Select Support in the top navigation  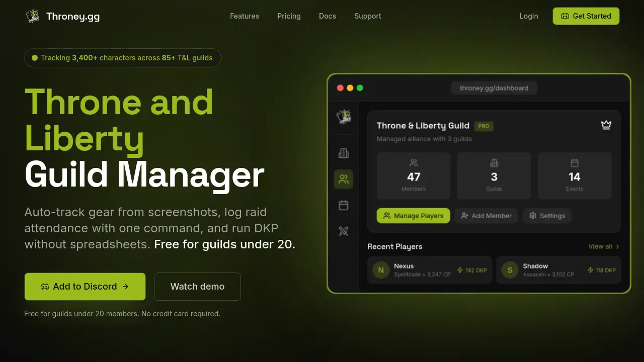point(368,16)
